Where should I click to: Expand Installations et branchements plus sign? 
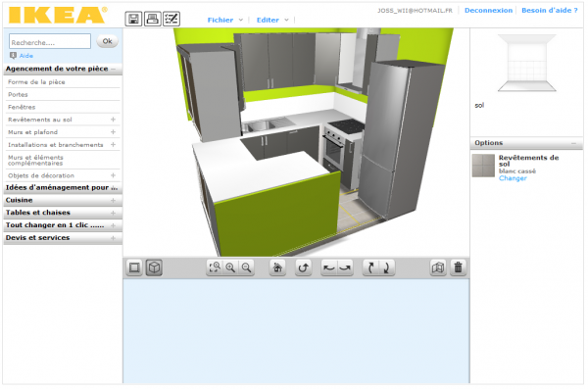pos(113,144)
